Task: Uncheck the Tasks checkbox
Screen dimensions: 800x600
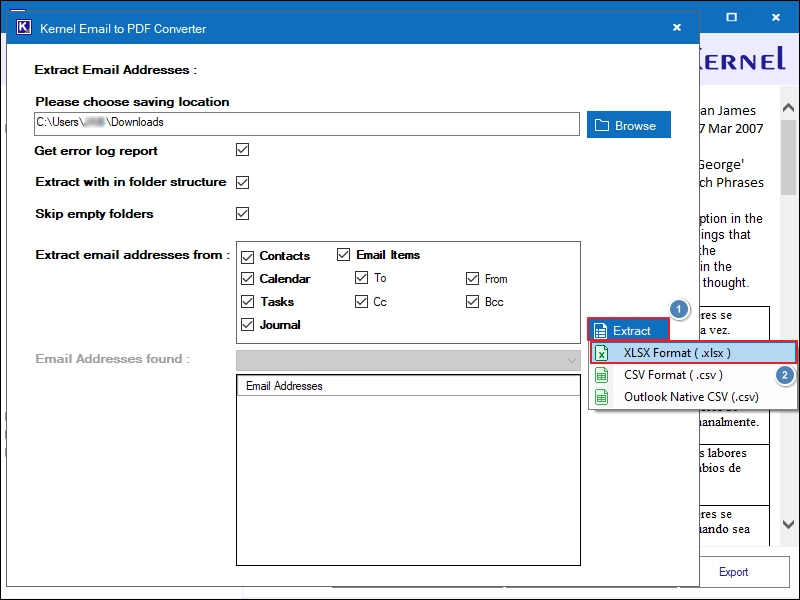Action: pos(247,302)
